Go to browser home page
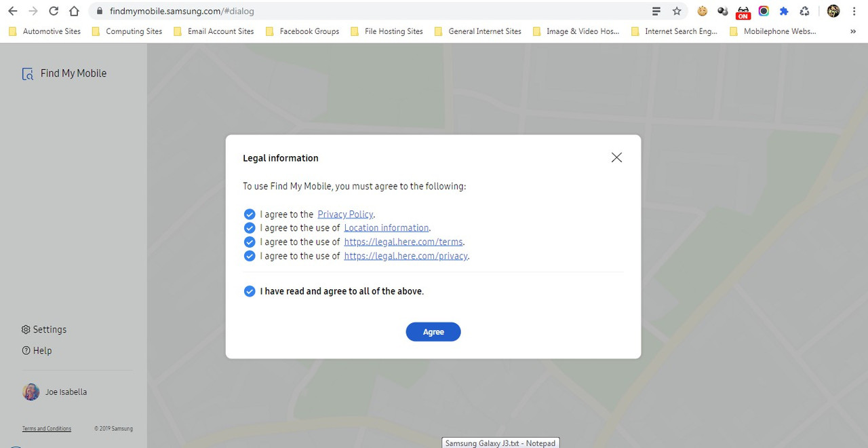 pyautogui.click(x=75, y=11)
